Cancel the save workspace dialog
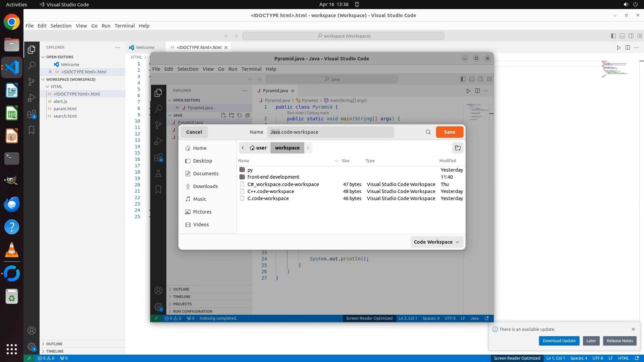The height and width of the screenshot is (362, 644). click(194, 132)
